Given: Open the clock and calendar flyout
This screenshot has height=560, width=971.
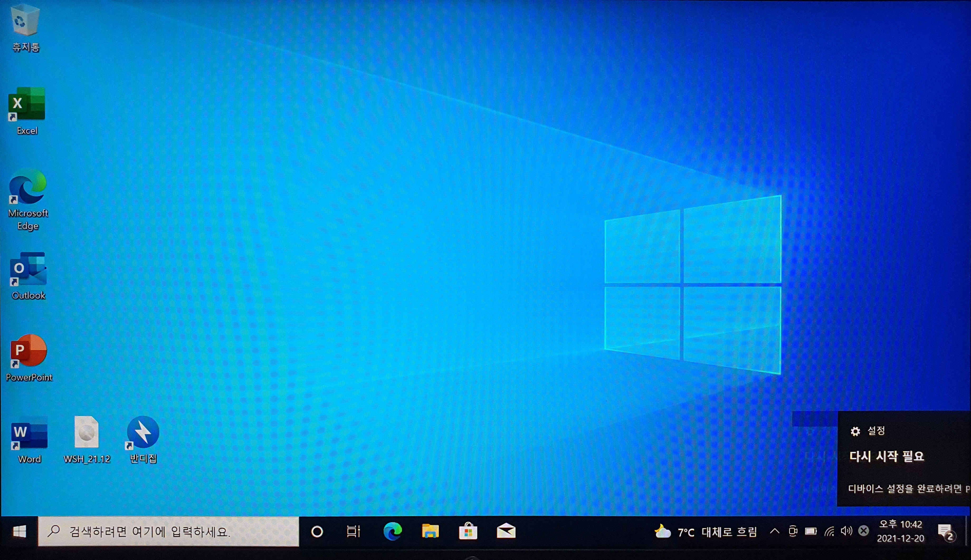Looking at the screenshot, I should (900, 531).
